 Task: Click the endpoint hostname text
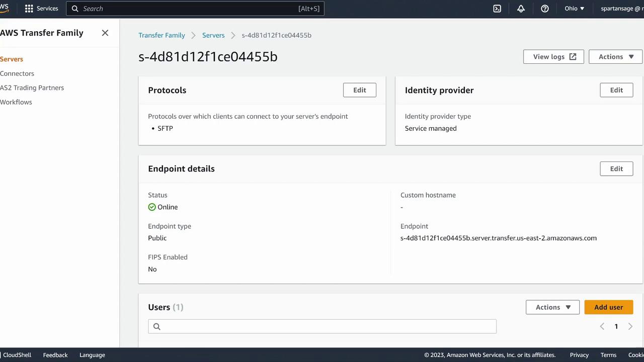(x=499, y=238)
